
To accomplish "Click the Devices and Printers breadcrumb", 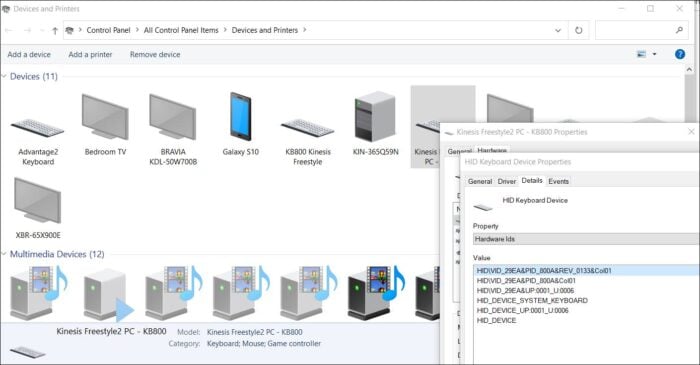I will point(265,30).
